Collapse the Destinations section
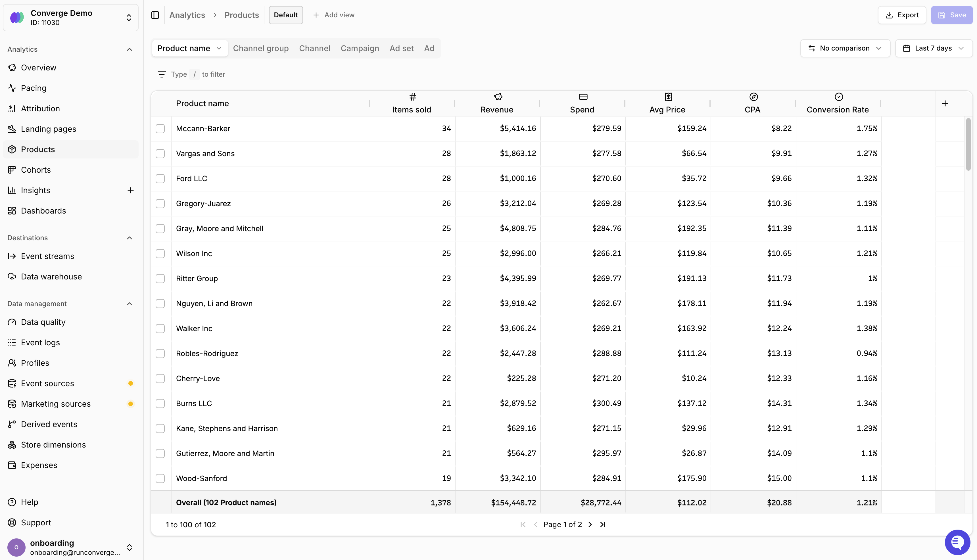This screenshot has height=560, width=977. click(x=129, y=238)
